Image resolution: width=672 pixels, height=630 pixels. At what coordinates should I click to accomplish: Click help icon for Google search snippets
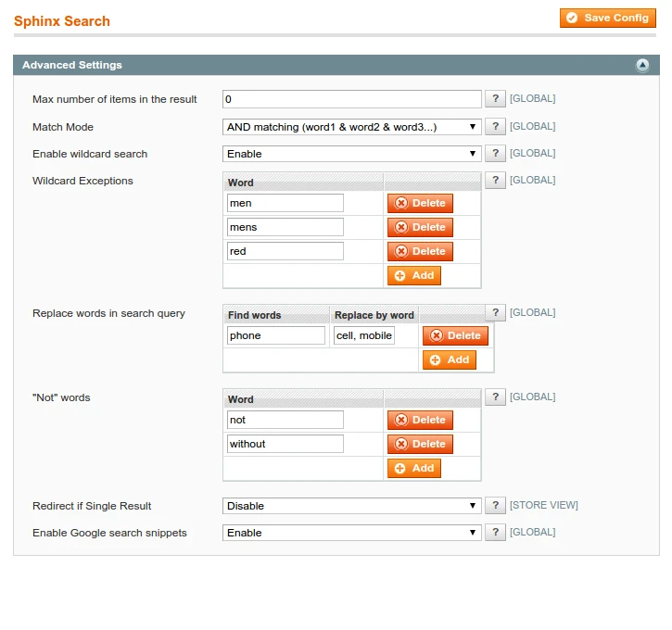(x=496, y=533)
